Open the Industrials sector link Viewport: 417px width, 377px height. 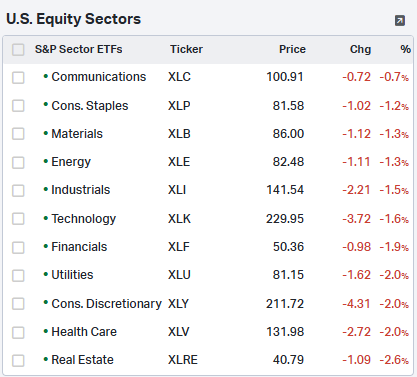tap(81, 190)
